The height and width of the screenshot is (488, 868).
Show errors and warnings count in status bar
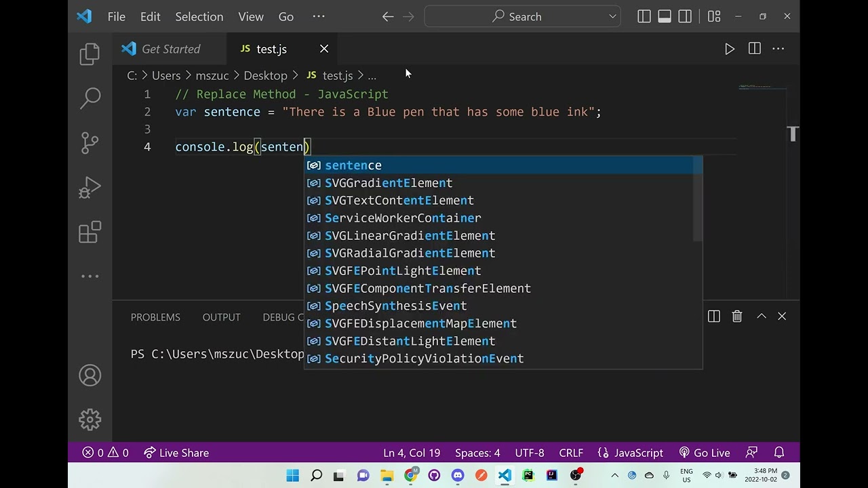[x=105, y=453]
